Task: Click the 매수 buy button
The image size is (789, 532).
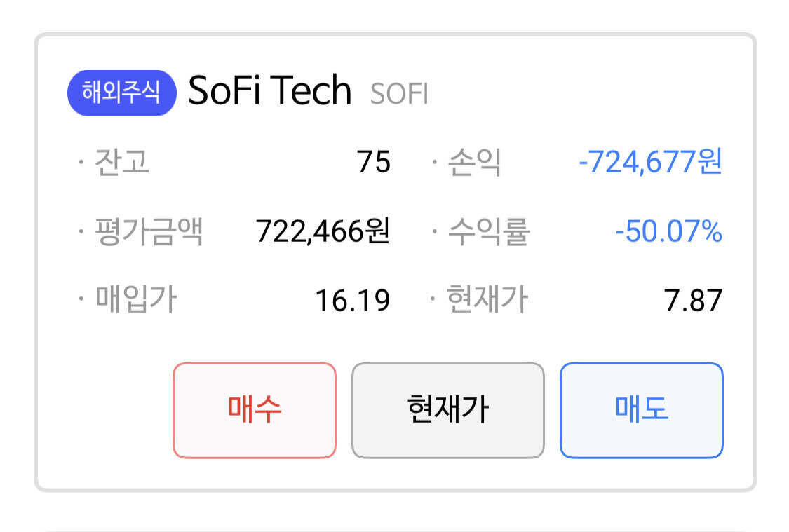Action: point(255,411)
